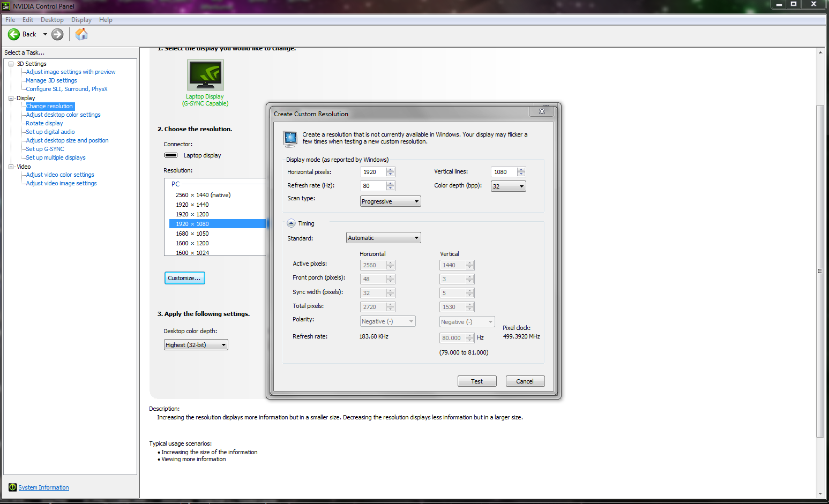Open Set up G-SYNC in task tree
The width and height of the screenshot is (829, 504).
tap(45, 149)
